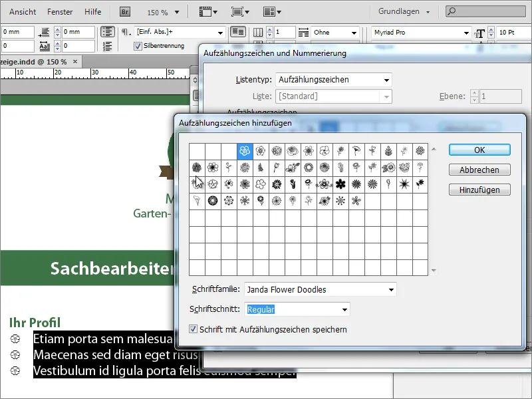Click the column count stepper arrows
This screenshot has height=399, width=532.
tap(269, 32)
